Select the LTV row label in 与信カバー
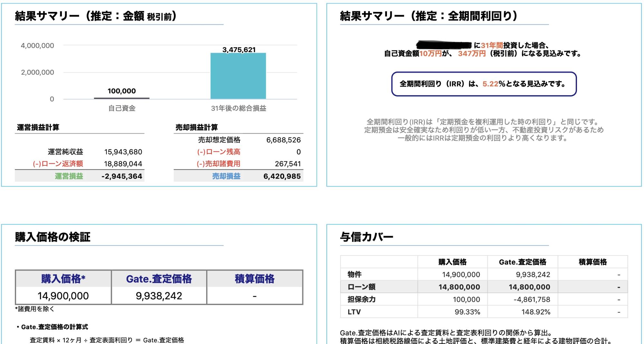Viewport: 644px width, 344px height. coord(354,312)
